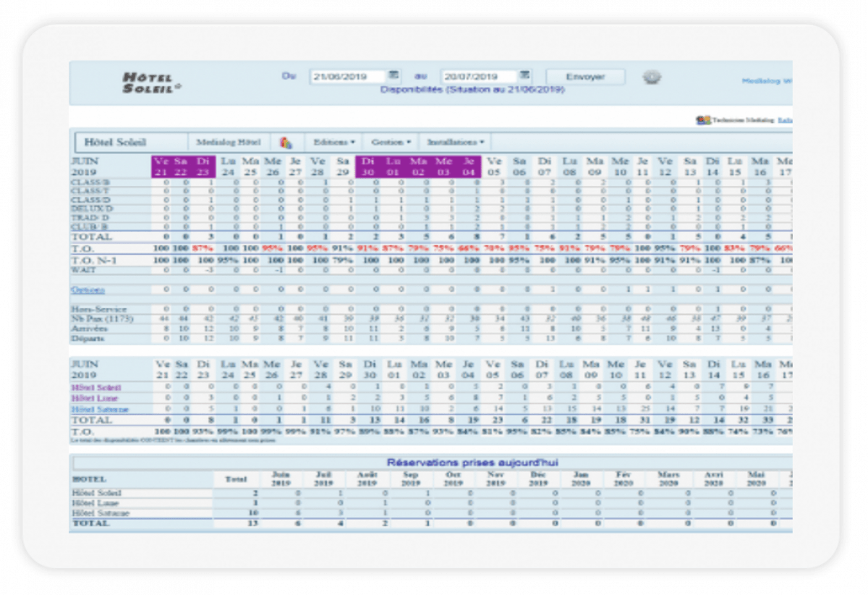Open the Medialog Hôtel menu item
Image resolution: width=868 pixels, height=595 pixels.
[x=229, y=143]
